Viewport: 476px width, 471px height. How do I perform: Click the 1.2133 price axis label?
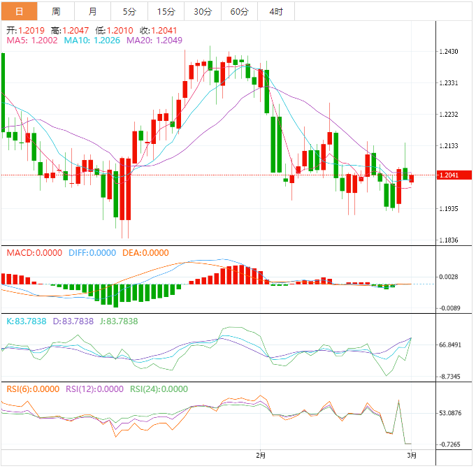pos(449,145)
